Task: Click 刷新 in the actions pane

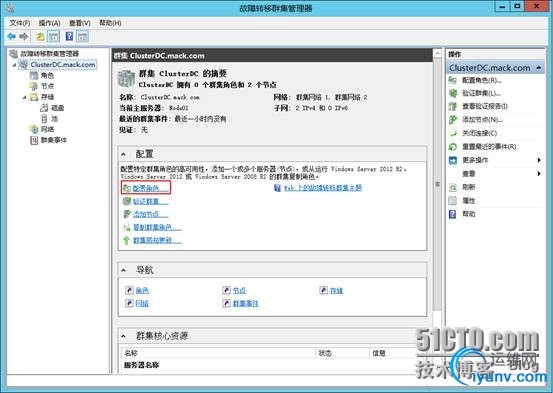Action: (469, 187)
